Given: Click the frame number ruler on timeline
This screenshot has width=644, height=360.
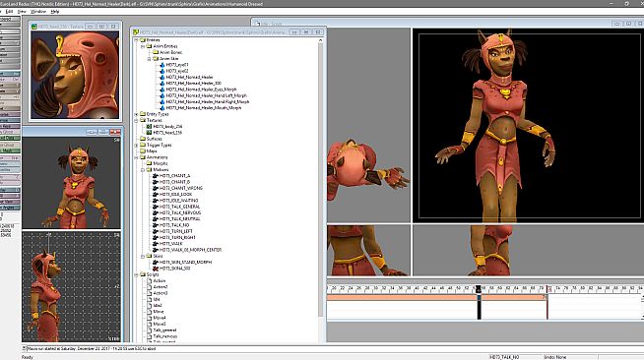Looking at the screenshot, I should coord(485,289).
